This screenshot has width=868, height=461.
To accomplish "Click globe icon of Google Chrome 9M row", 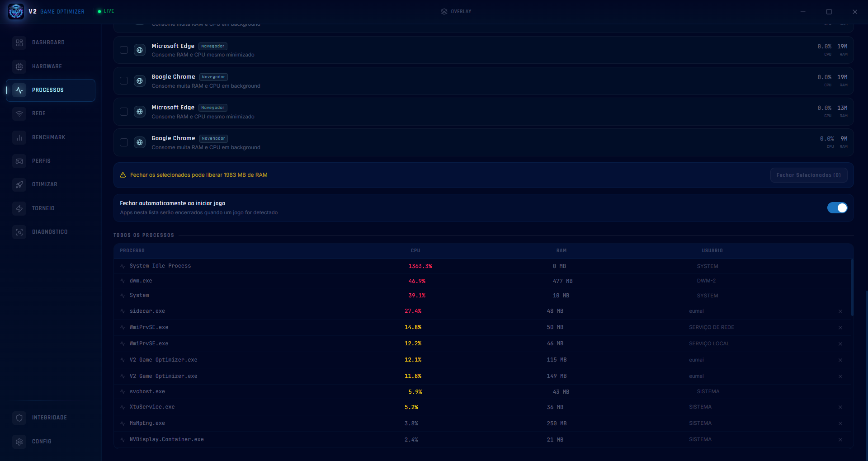I will tap(140, 142).
